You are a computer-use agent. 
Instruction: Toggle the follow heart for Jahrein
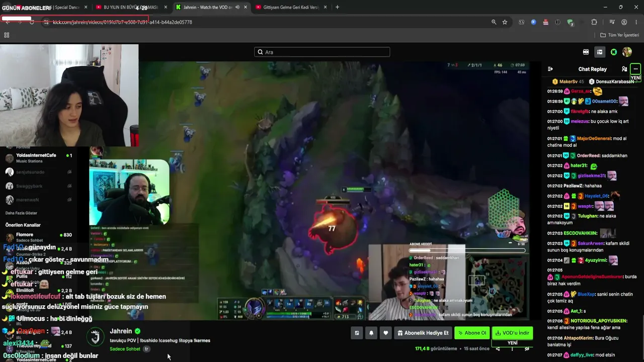point(385,333)
